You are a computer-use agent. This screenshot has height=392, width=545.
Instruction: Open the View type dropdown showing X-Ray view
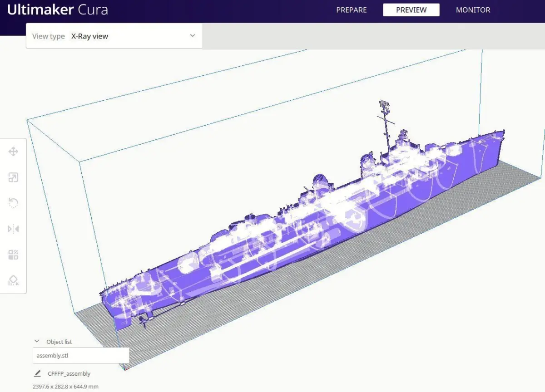tap(114, 36)
